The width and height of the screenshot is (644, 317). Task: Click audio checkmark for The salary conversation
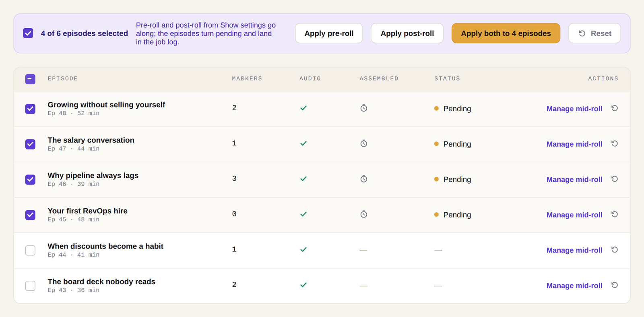[x=303, y=143]
